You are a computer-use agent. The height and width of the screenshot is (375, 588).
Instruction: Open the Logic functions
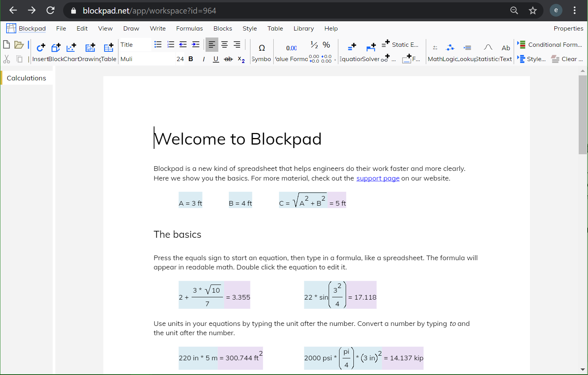450,48
